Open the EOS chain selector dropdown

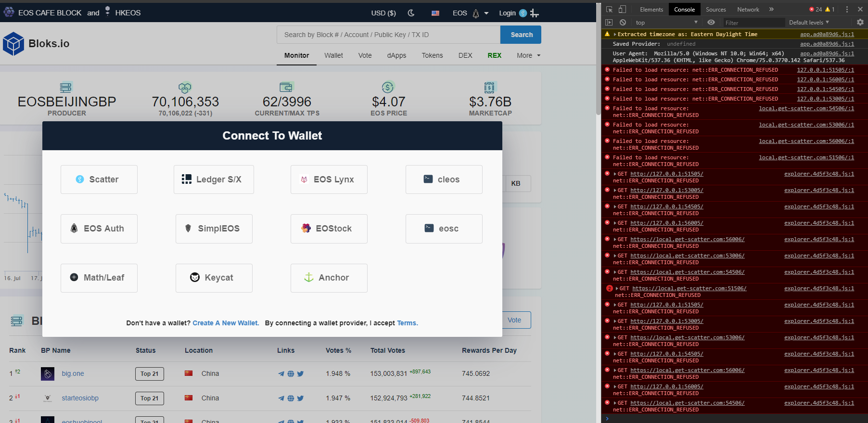tap(471, 13)
